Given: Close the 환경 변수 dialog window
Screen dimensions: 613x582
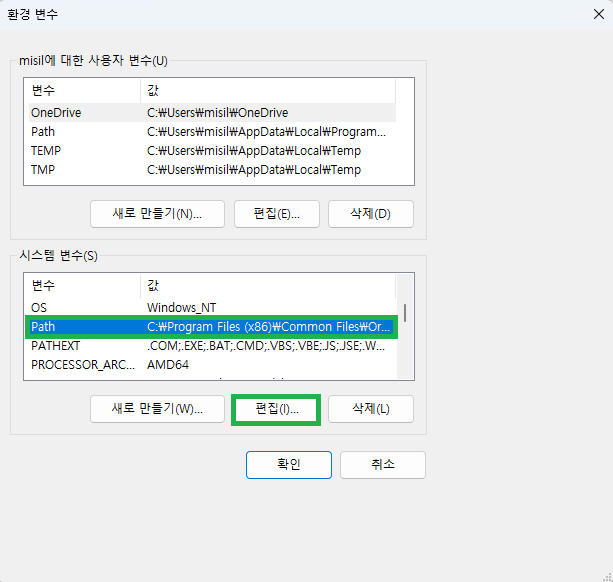Looking at the screenshot, I should (x=599, y=14).
